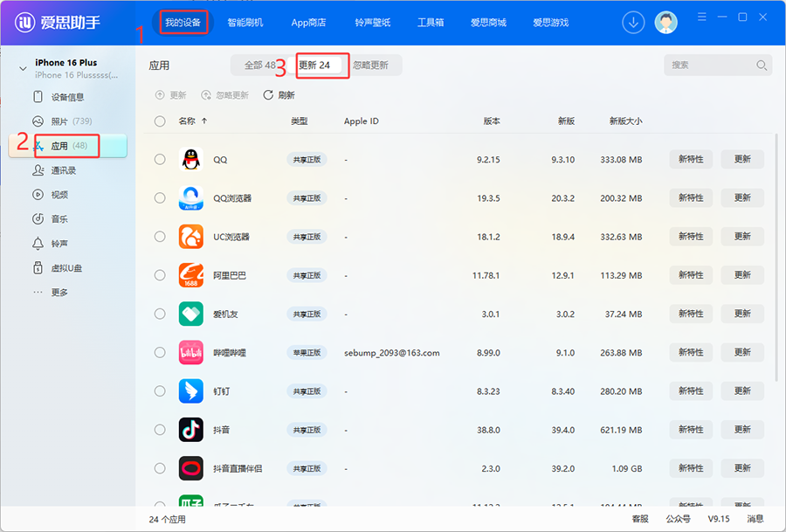This screenshot has height=532, width=786.
Task: Select the QQ浏览器 row checkbox
Action: click(x=160, y=198)
